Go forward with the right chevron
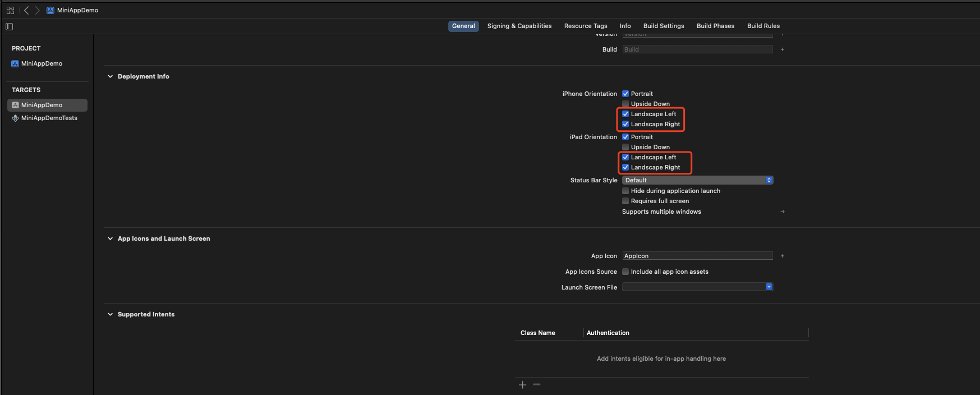 coord(38,10)
